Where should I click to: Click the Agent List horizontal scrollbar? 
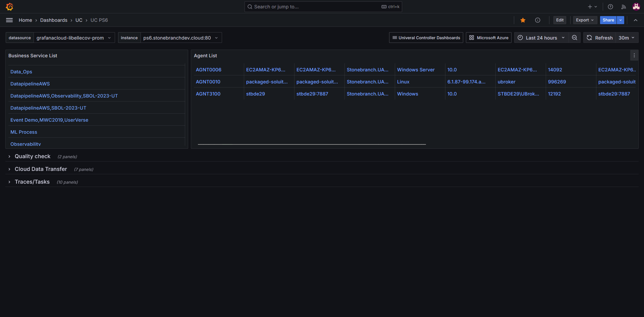point(312,144)
